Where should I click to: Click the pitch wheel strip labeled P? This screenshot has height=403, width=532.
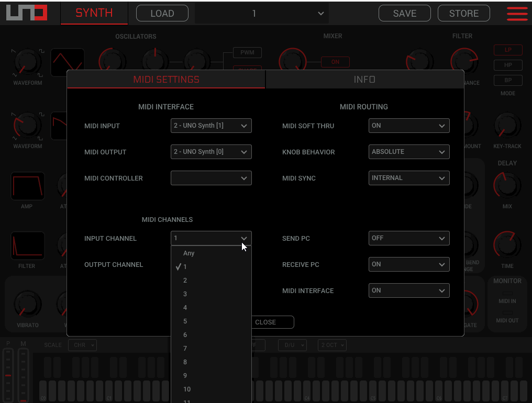8,376
